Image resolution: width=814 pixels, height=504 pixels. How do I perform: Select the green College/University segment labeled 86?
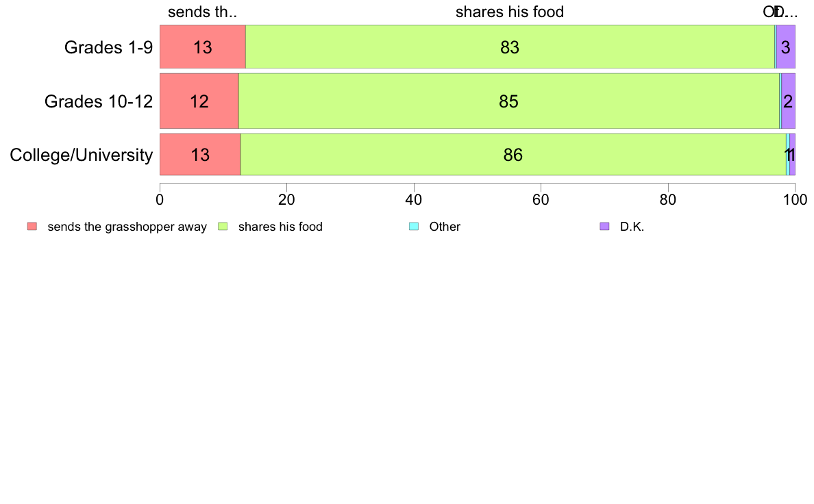[513, 155]
